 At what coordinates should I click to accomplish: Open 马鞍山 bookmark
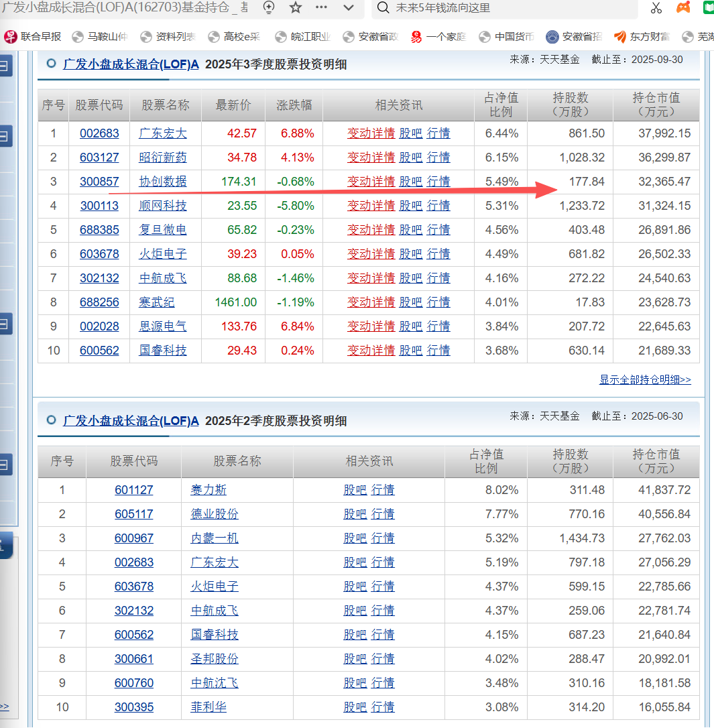pyautogui.click(x=100, y=37)
